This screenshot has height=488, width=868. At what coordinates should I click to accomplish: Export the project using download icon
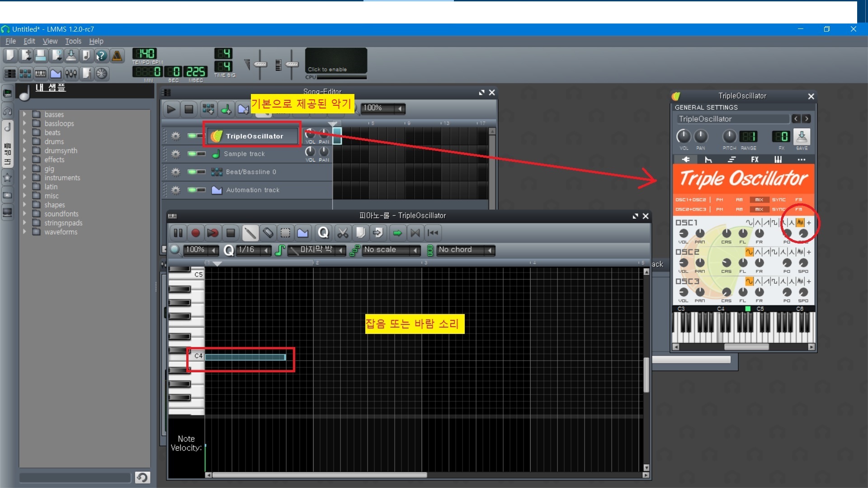pos(71,56)
